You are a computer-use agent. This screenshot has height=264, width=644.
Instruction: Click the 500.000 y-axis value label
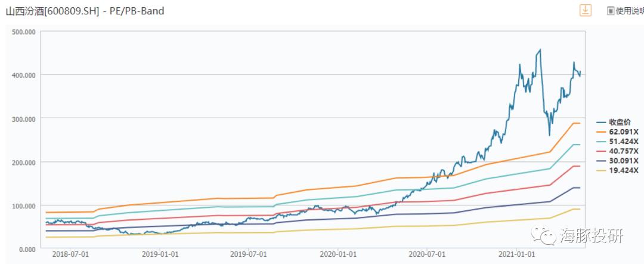(23, 31)
